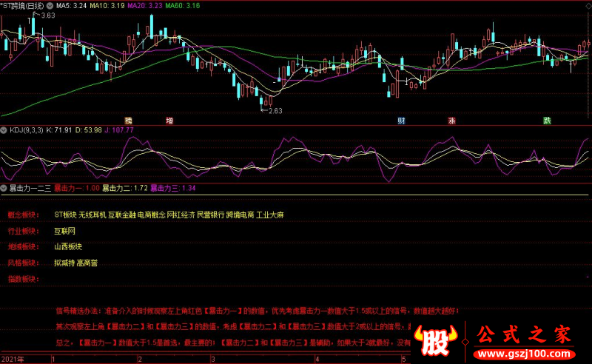Select the MA60: 3.16 label

pyautogui.click(x=183, y=6)
